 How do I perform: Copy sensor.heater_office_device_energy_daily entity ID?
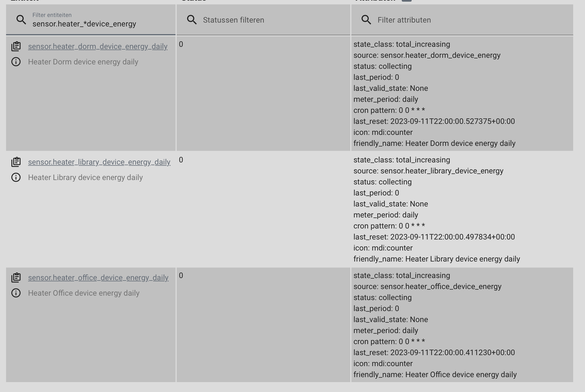tap(16, 277)
